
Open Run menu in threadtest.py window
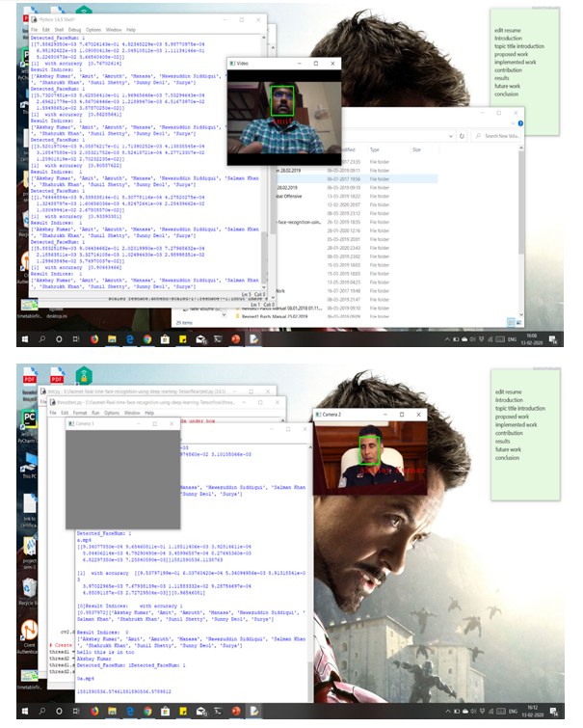[95, 413]
